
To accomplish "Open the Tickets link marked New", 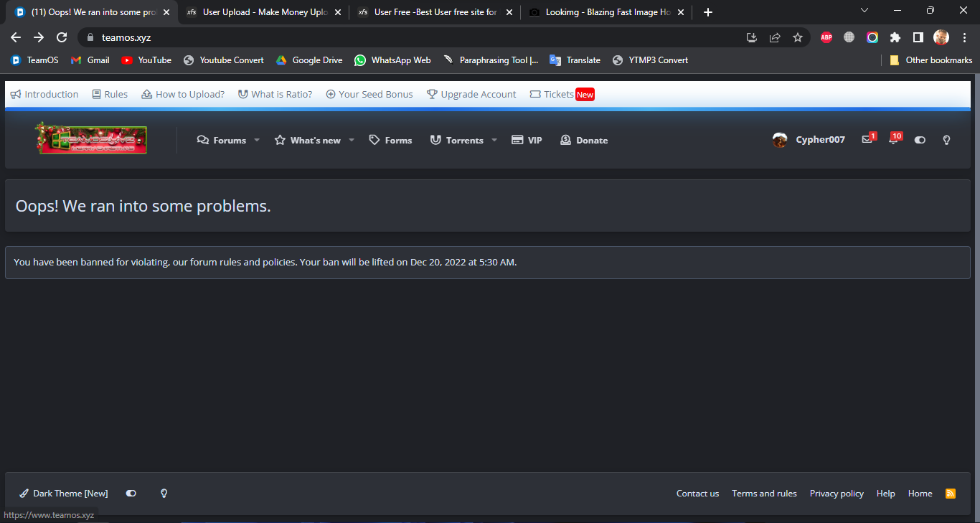I will coord(562,95).
